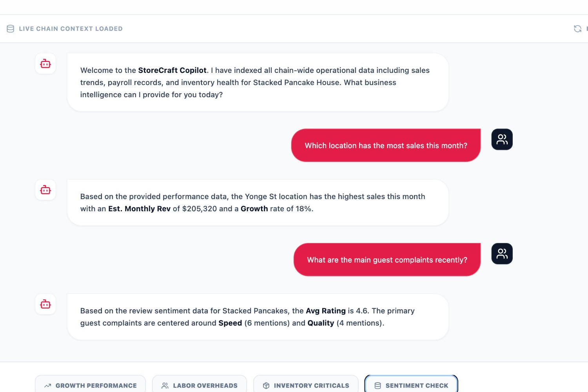Click the database icon on Sentiment Check

click(377, 385)
